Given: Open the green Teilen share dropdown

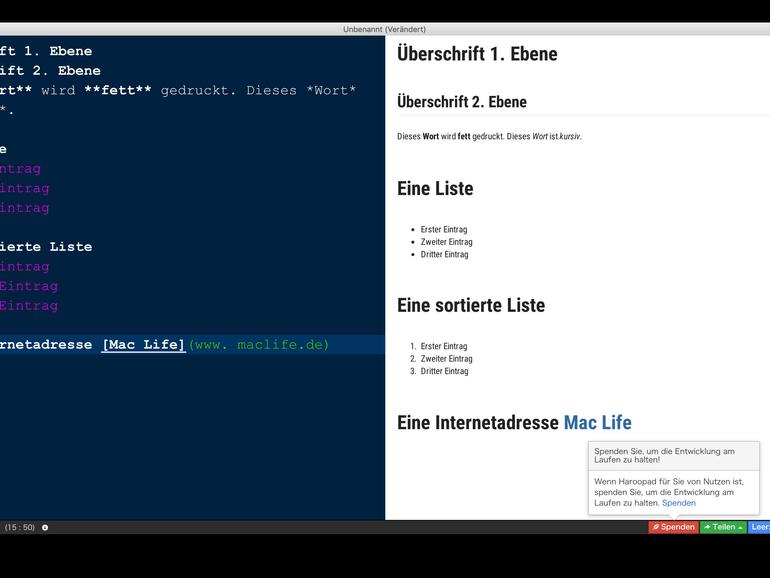Looking at the screenshot, I should [x=723, y=527].
